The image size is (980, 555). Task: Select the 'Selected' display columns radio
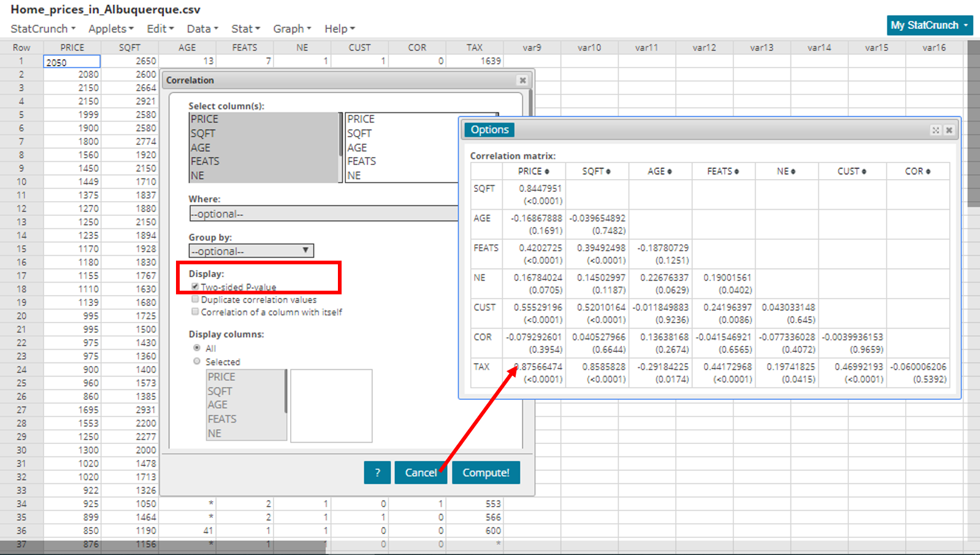[x=197, y=361]
